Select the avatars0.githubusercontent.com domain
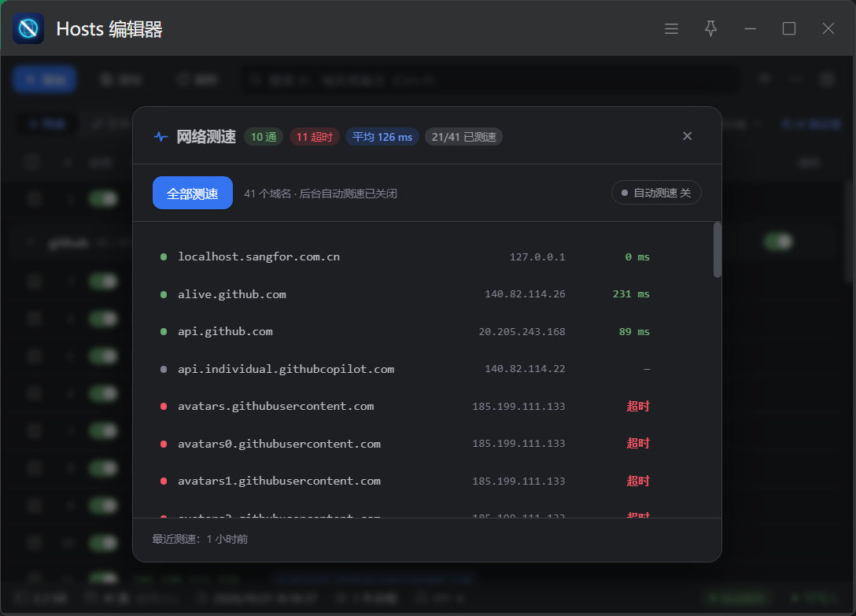Viewport: 856px width, 616px height. tap(279, 444)
